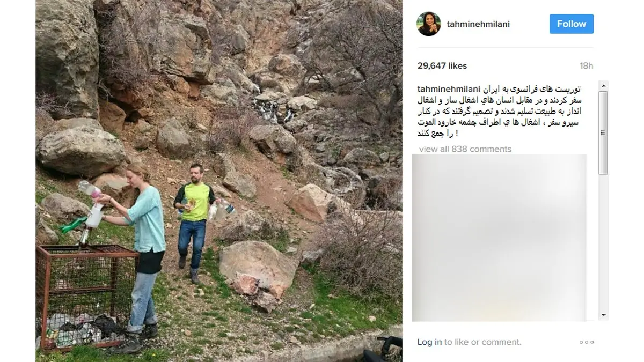Click the Log in link

[x=429, y=342]
